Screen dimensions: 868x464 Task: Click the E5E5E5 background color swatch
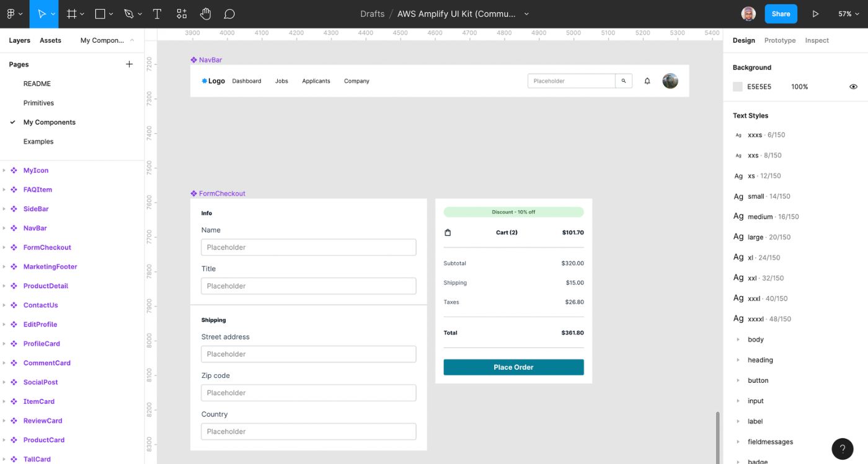(x=737, y=87)
